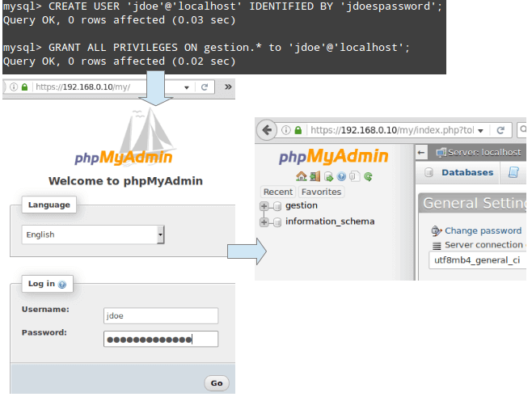
Task: Click the info icon in index.php address bar
Action: (286, 130)
